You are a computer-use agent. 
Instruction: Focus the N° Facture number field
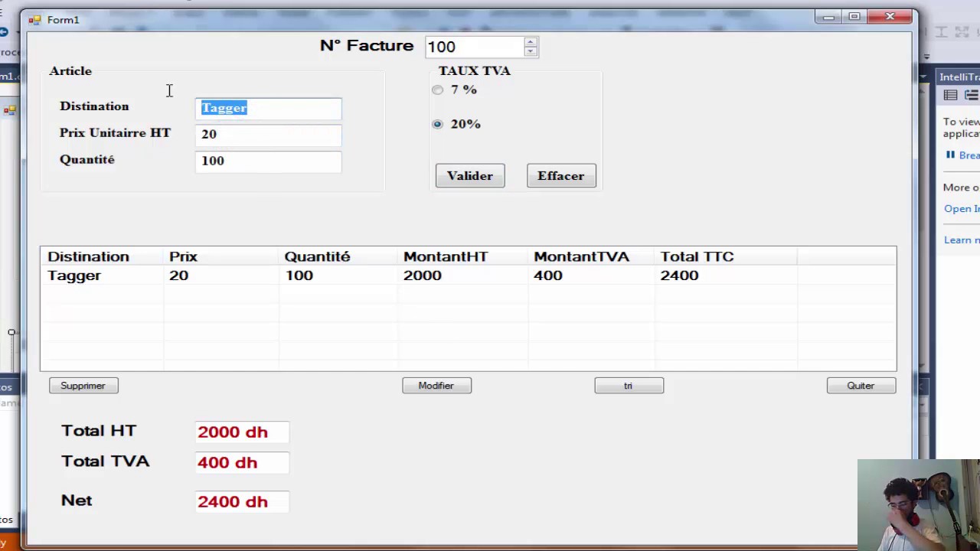(475, 47)
